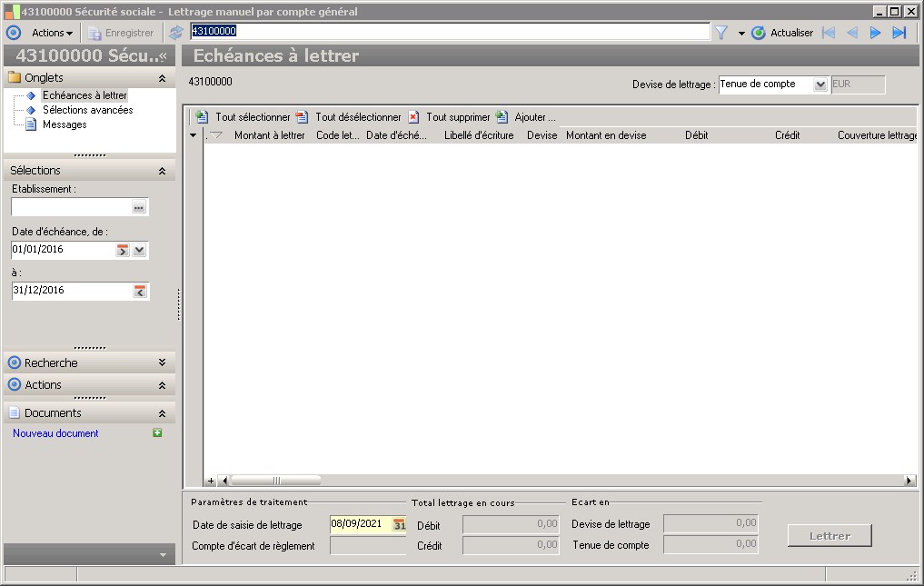Click Tout désélectionner in the grid toolbar
The height and width of the screenshot is (586, 924).
tap(349, 117)
